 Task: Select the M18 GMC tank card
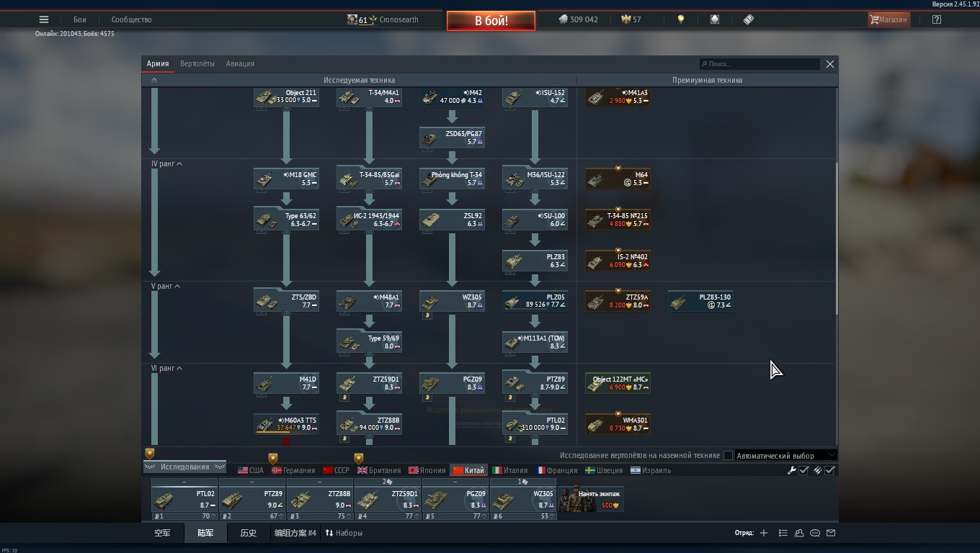(286, 179)
